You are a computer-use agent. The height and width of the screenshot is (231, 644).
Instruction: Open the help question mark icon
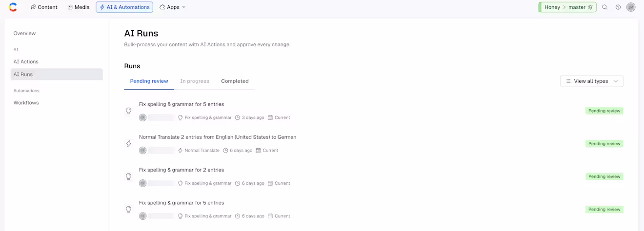tap(618, 7)
